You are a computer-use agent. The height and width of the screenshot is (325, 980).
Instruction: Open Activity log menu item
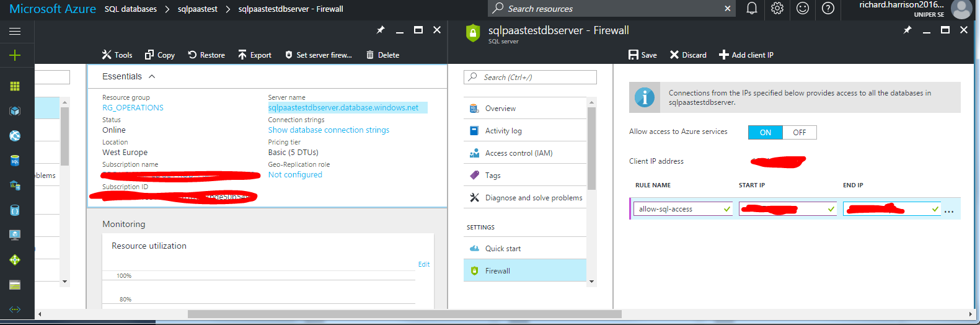pyautogui.click(x=524, y=131)
